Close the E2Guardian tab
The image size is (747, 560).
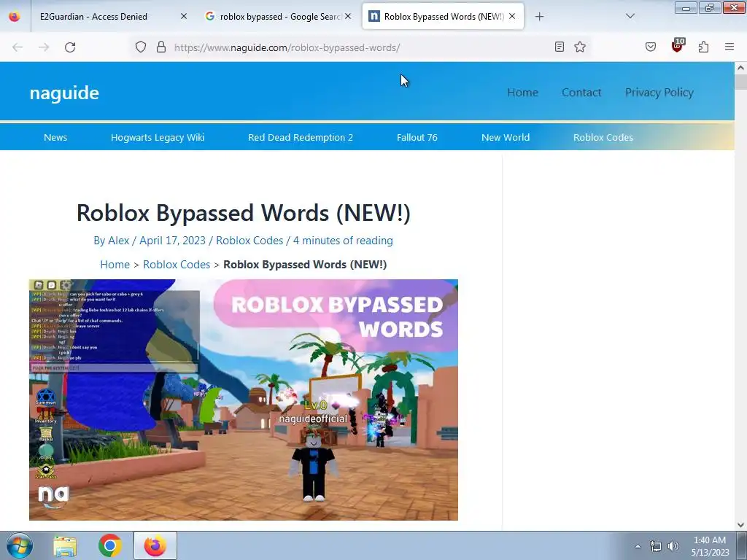(184, 16)
